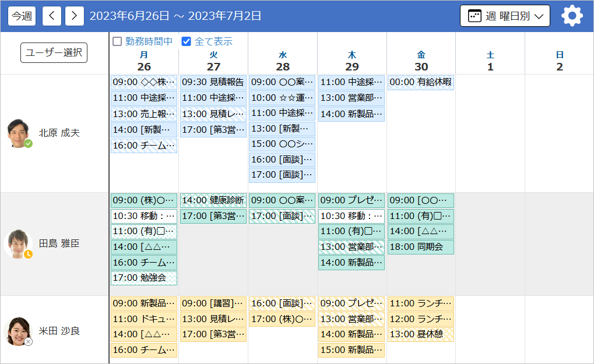594x364 pixels.
Task: Click the 今週 button
Action: (x=21, y=16)
